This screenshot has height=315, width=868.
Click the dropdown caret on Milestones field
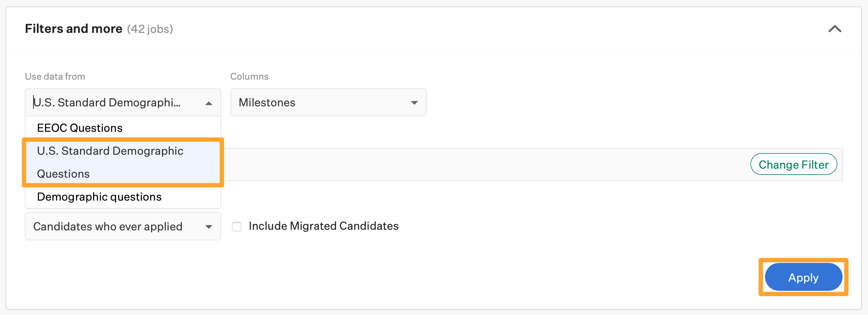click(415, 102)
